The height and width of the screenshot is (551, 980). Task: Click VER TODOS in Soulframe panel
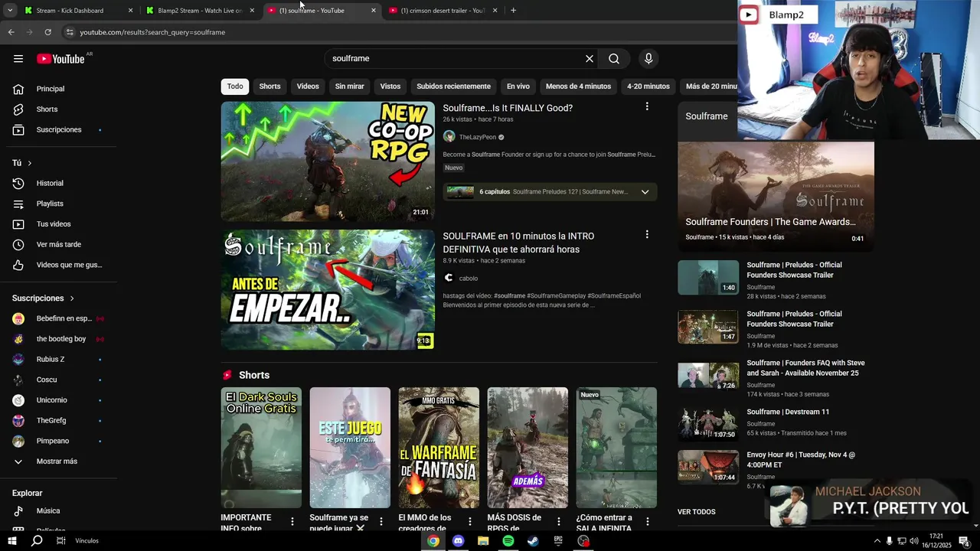(697, 512)
